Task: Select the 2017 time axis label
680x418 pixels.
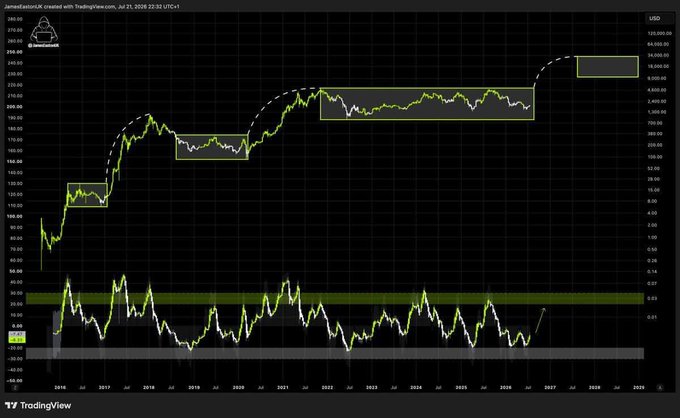Action: click(104, 387)
